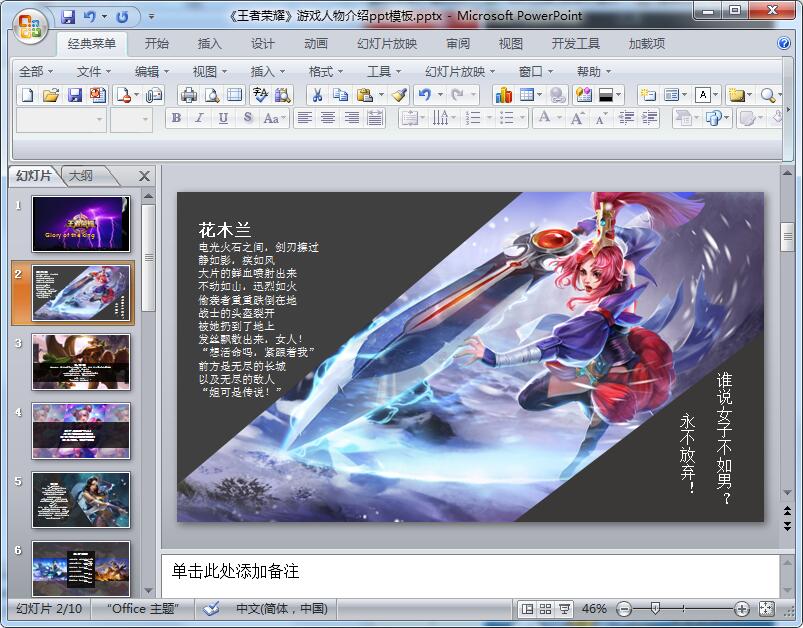Viewport: 803px width, 628px height.
Task: Cut the selection with the scissors icon
Action: tap(318, 95)
